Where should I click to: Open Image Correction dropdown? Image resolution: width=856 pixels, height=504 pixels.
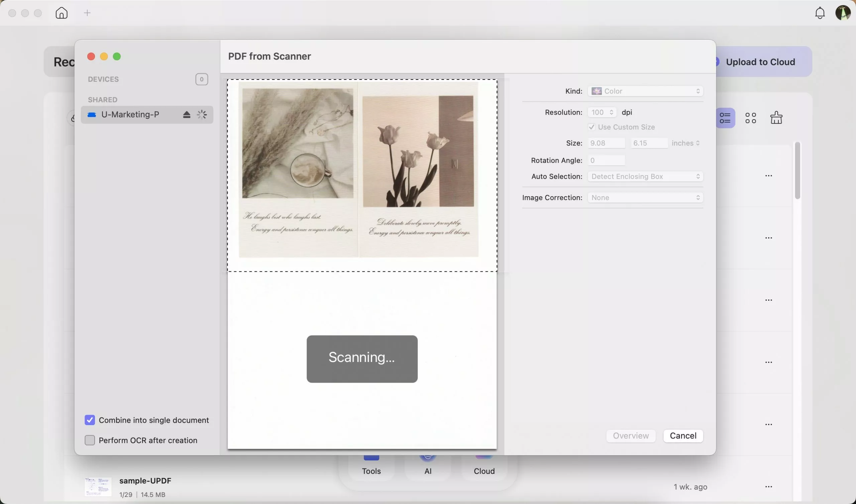[x=645, y=198]
